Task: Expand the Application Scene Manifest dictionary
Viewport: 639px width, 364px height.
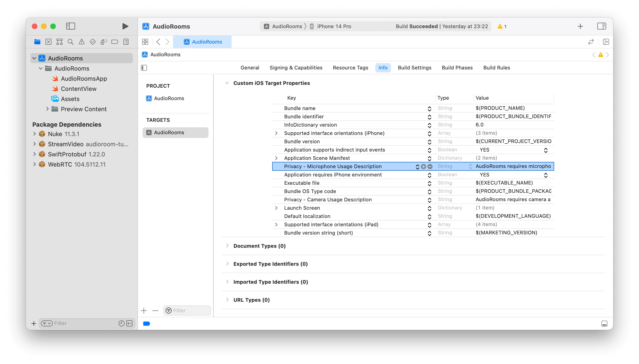Action: click(x=277, y=158)
